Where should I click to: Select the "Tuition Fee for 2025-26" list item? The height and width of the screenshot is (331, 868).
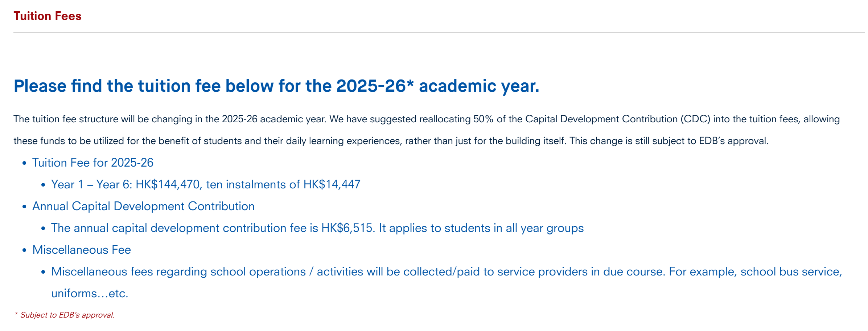93,163
